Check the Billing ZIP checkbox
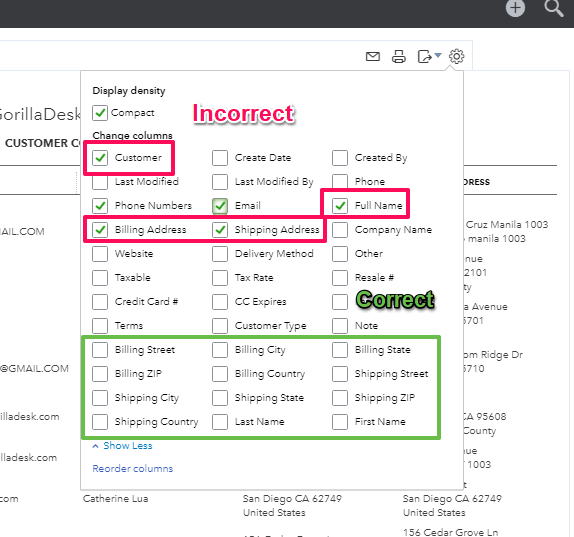The height and width of the screenshot is (537, 574). pos(100,374)
